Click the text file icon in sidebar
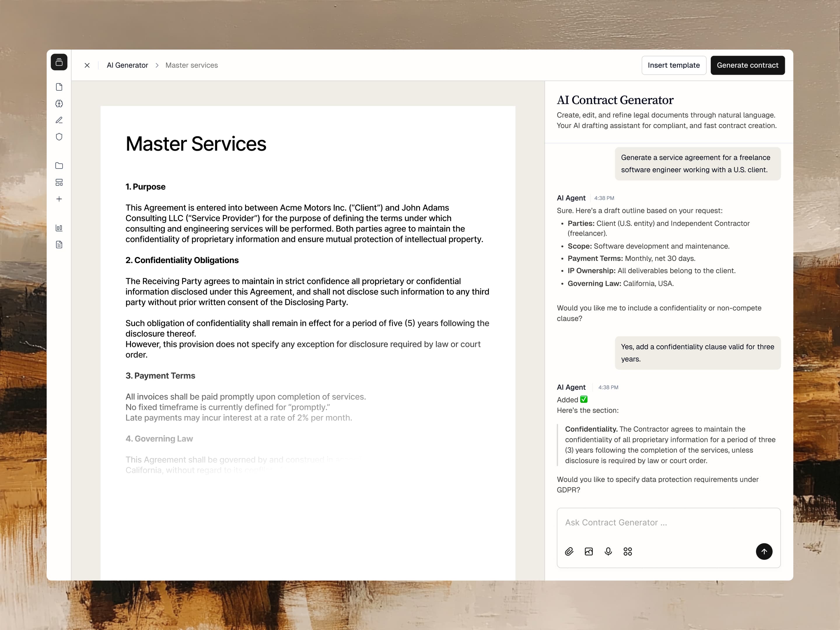Image resolution: width=840 pixels, height=630 pixels. [59, 244]
